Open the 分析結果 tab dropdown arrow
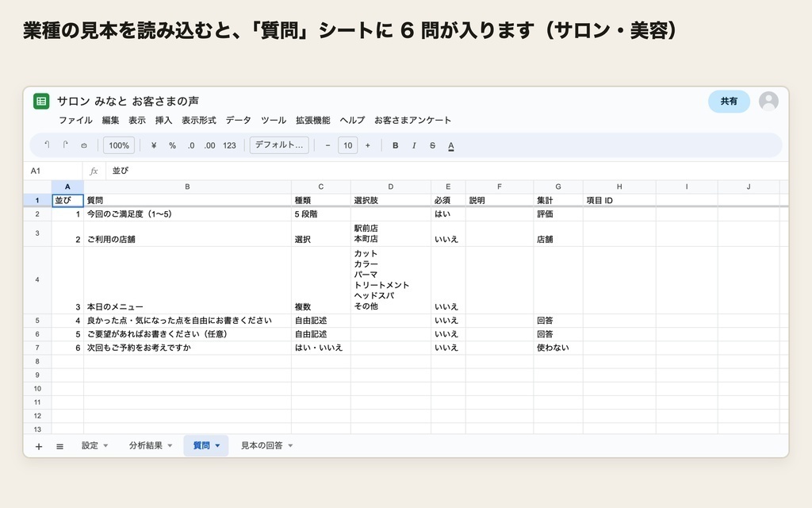Screen dimensions: 812x508 tap(170, 446)
